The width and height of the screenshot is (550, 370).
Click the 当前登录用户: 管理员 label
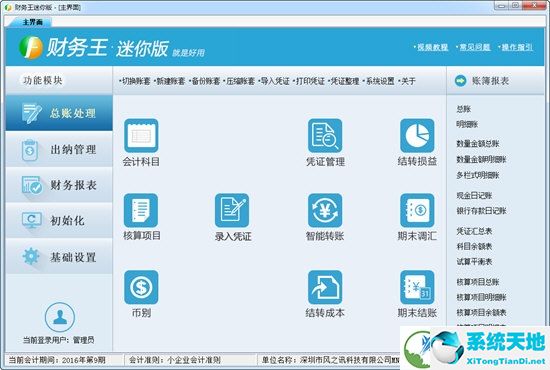(59, 340)
